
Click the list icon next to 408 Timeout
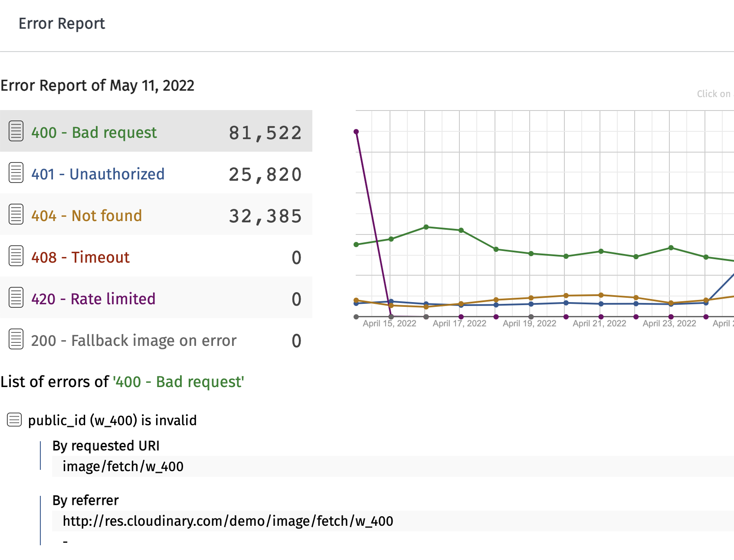[x=16, y=256]
